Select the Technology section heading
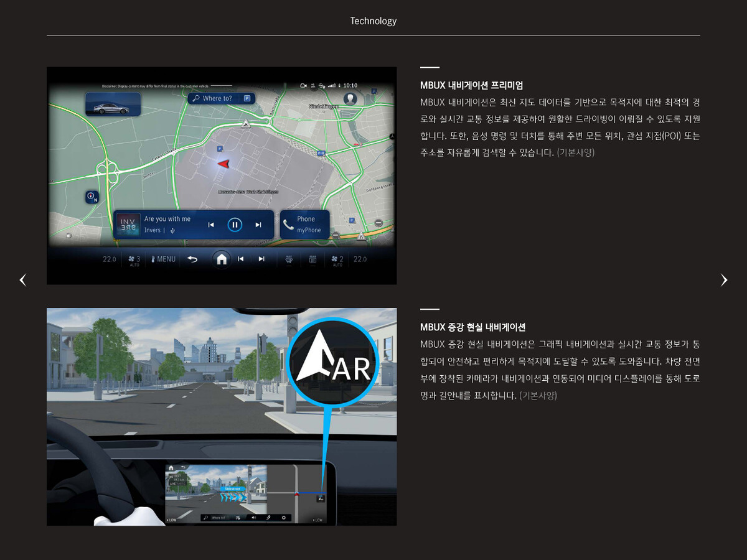 [374, 21]
